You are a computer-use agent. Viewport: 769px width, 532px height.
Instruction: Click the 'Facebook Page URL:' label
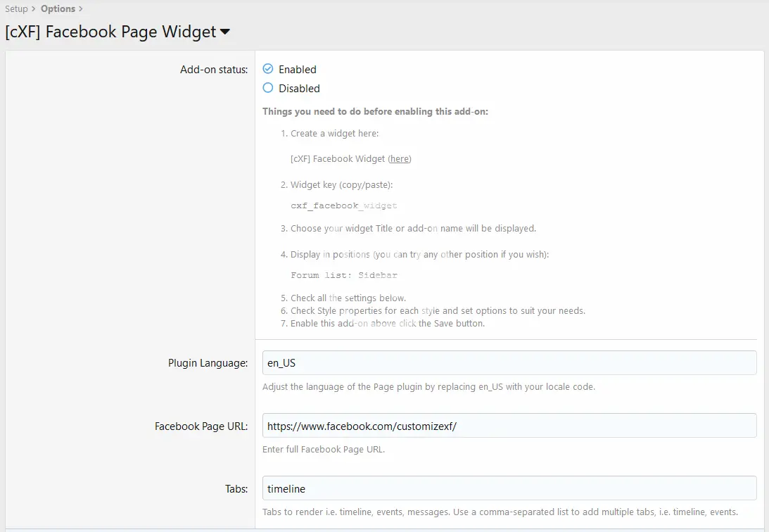click(201, 426)
